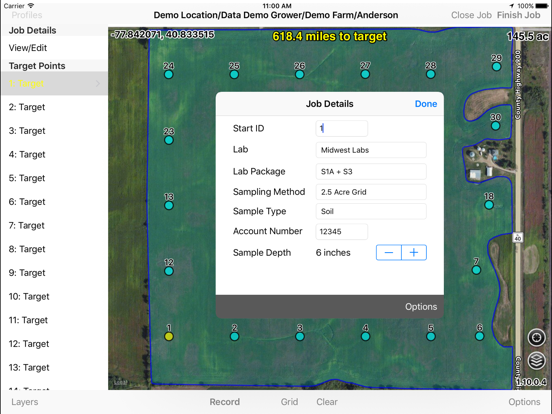Open the Lab field showing Midwest Labs
Screen dimensions: 552x414
coord(371,150)
